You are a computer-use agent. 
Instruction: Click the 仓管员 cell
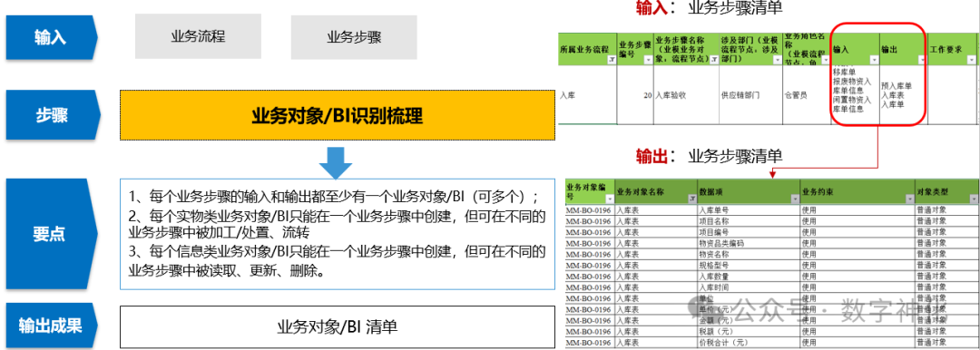point(807,95)
